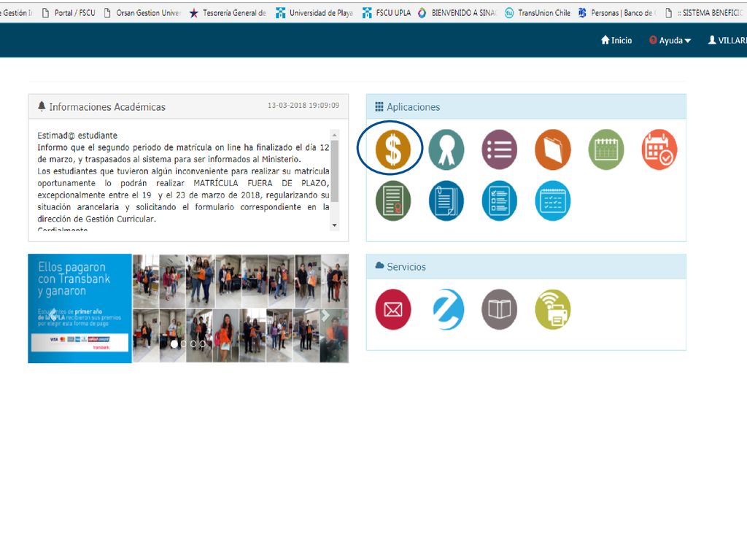The height and width of the screenshot is (560, 747).
Task: Open the light blue schedule checklist icon
Action: pyautogui.click(x=553, y=201)
